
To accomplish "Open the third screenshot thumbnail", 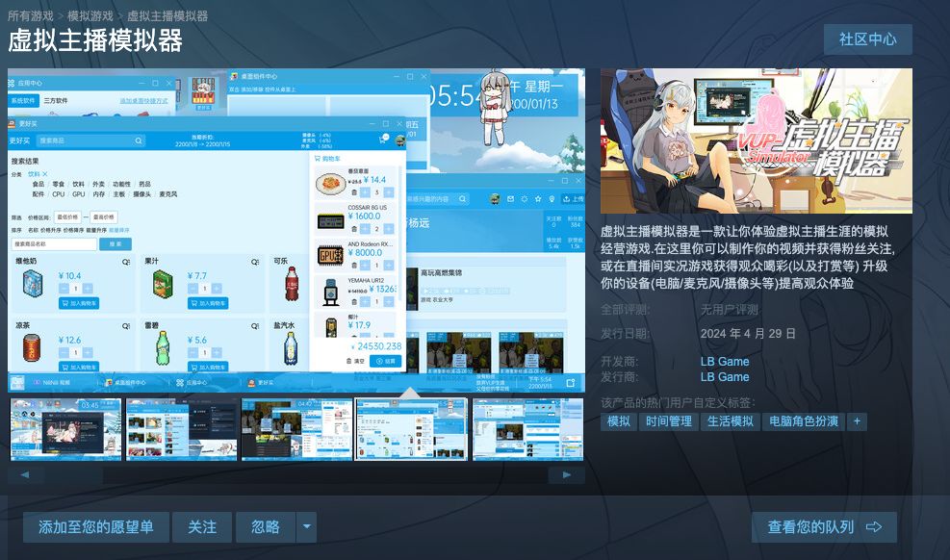I will [x=296, y=429].
